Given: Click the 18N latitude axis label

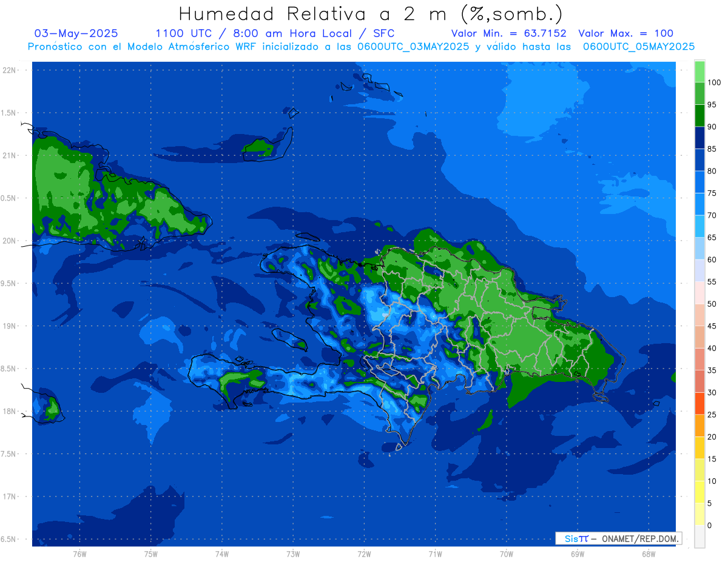Looking at the screenshot, I should 8,412.
